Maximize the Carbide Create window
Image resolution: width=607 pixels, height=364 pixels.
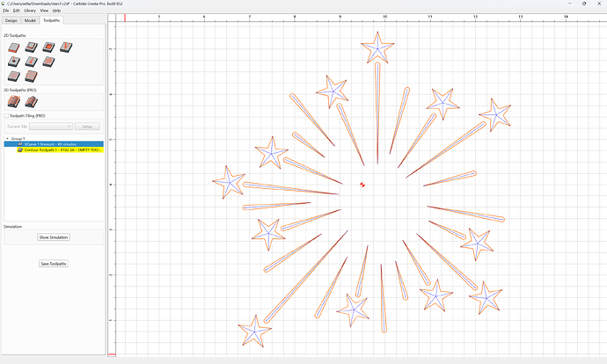pyautogui.click(x=584, y=4)
